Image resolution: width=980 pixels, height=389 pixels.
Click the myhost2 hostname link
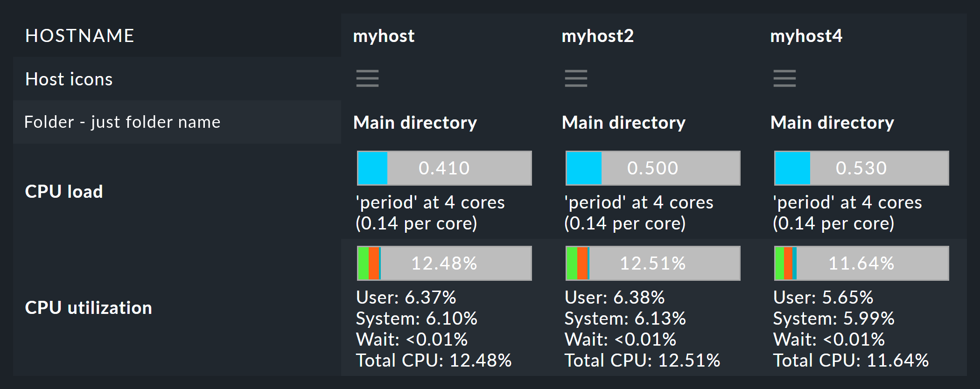tap(597, 36)
